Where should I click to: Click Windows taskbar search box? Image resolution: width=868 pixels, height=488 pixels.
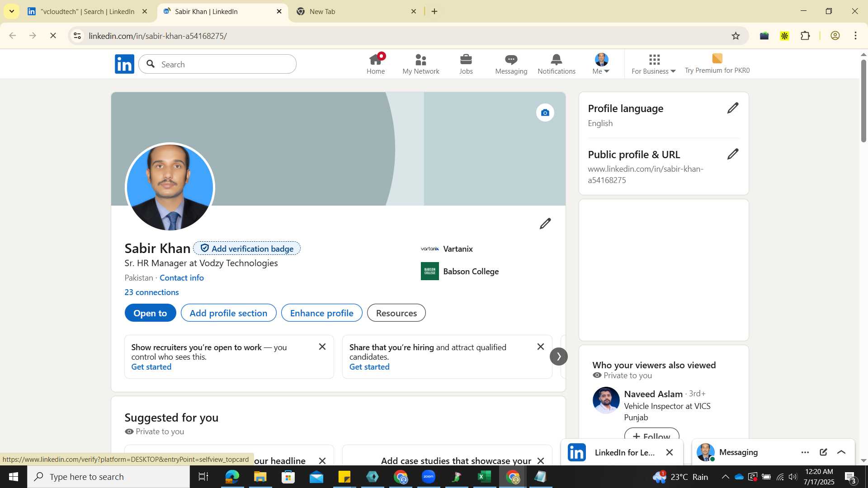(108, 477)
